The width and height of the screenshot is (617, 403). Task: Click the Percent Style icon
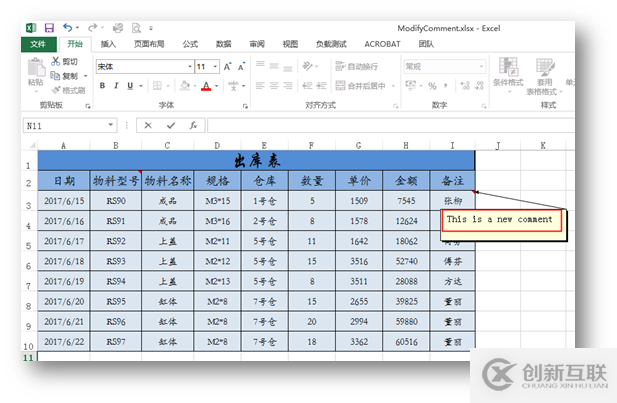click(x=432, y=85)
